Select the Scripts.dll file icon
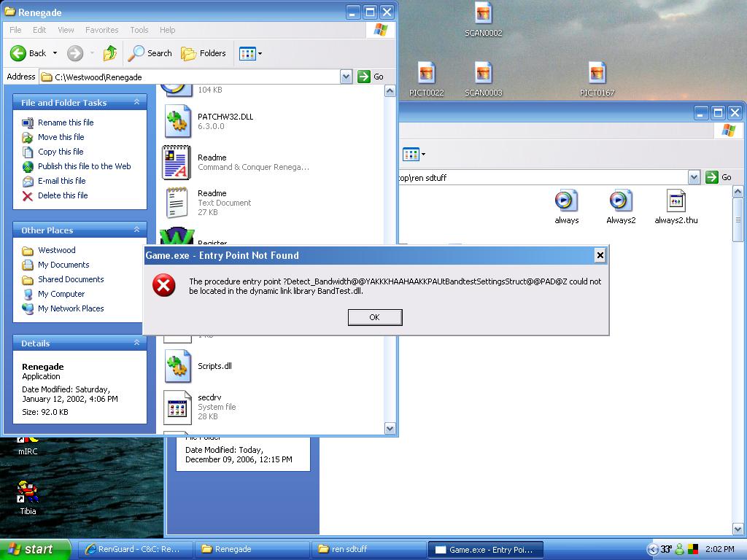 click(177, 366)
